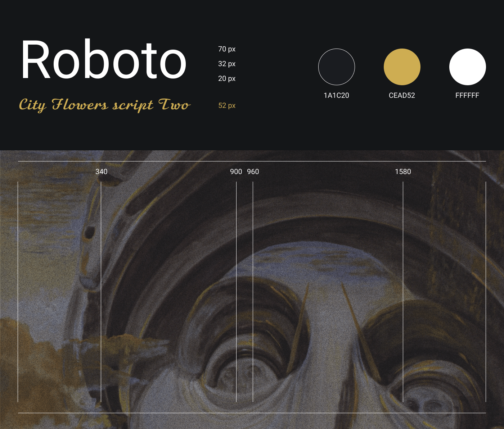Click the 960 grid marker label
The height and width of the screenshot is (429, 504).
coord(253,172)
